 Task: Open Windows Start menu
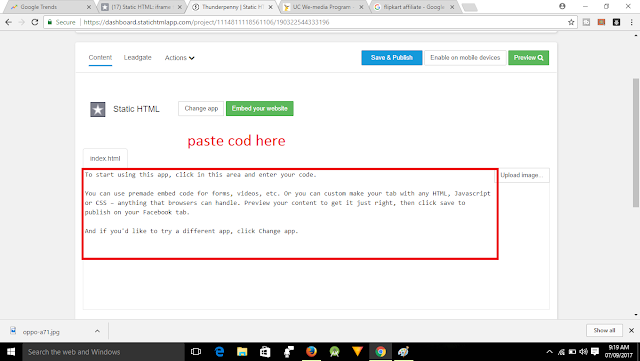(x=11, y=352)
